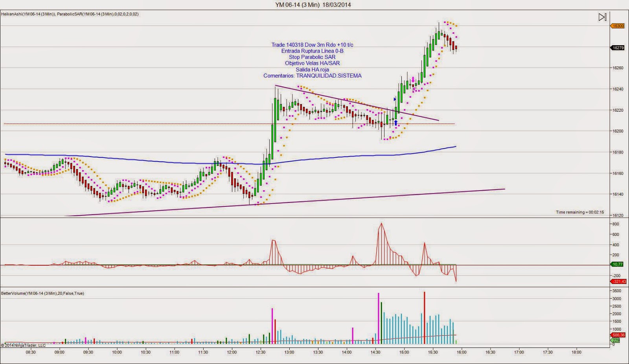Click the 2014 NinjaTrader, LLC copyright text
Screen dimensions: 629x364
[x=24, y=346]
